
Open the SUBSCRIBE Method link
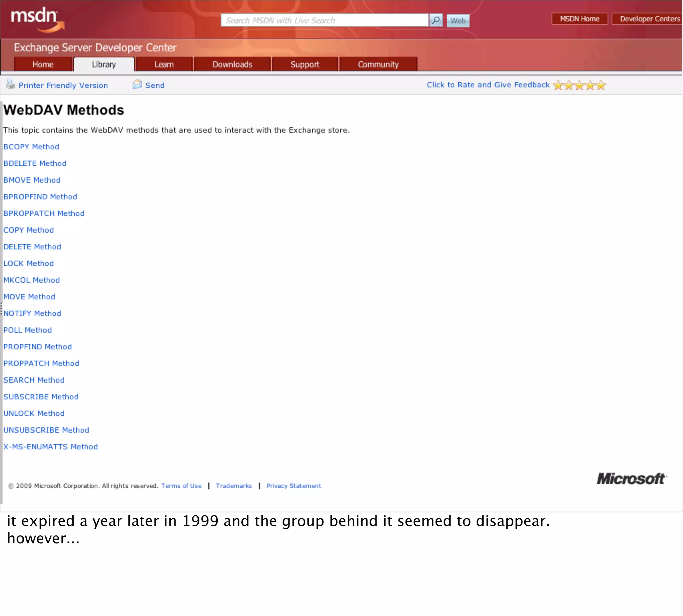pyautogui.click(x=41, y=397)
